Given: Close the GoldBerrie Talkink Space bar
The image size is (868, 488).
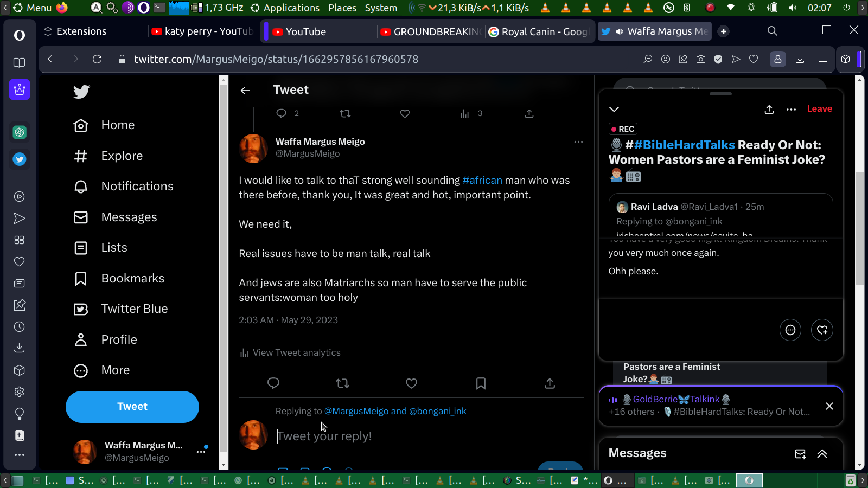Looking at the screenshot, I should [x=829, y=406].
